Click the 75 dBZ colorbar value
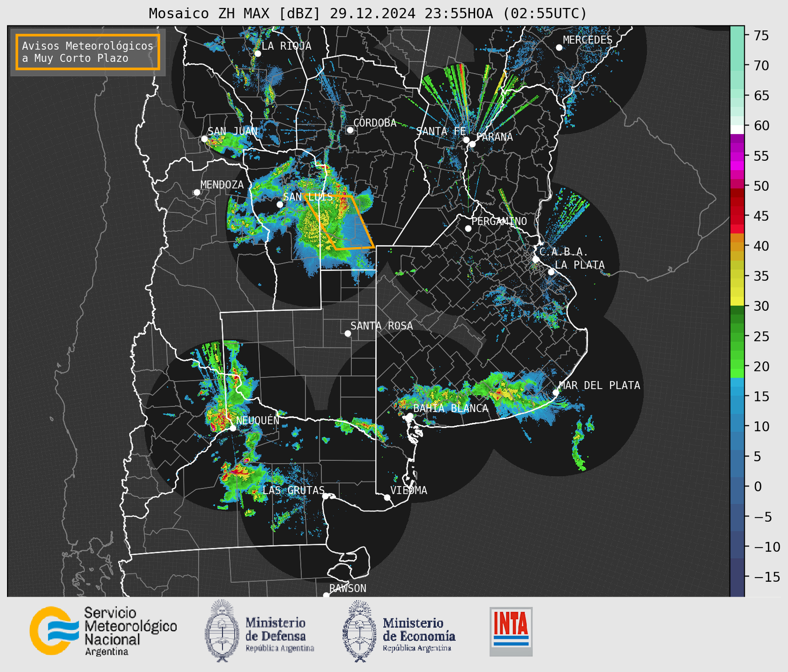The height and width of the screenshot is (672, 788). click(x=761, y=36)
